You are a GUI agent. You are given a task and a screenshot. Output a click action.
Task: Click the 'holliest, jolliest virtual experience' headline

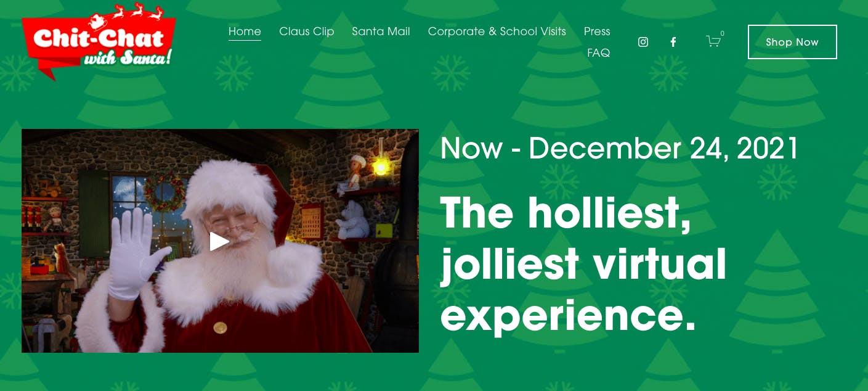click(584, 263)
